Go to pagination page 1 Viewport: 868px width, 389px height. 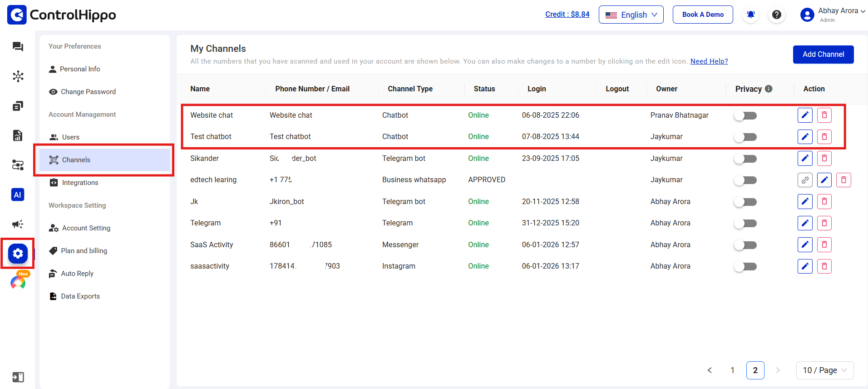[732, 370]
